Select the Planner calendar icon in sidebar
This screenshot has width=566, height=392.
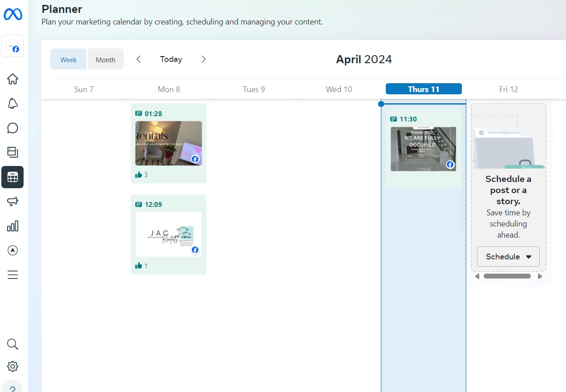click(12, 177)
